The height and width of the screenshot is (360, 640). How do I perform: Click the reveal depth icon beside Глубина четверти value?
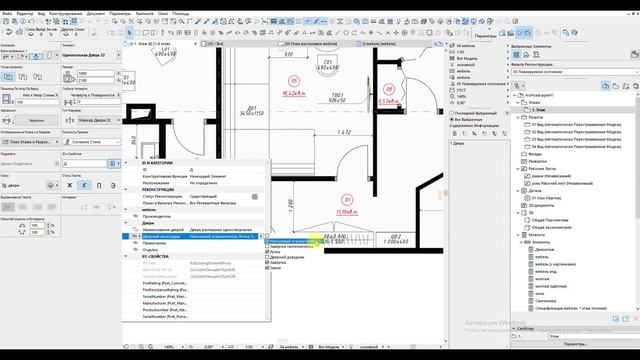[69, 102]
